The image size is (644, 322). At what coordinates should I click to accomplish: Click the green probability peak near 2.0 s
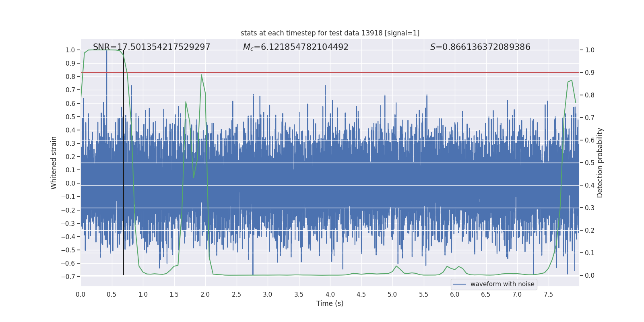(201, 75)
